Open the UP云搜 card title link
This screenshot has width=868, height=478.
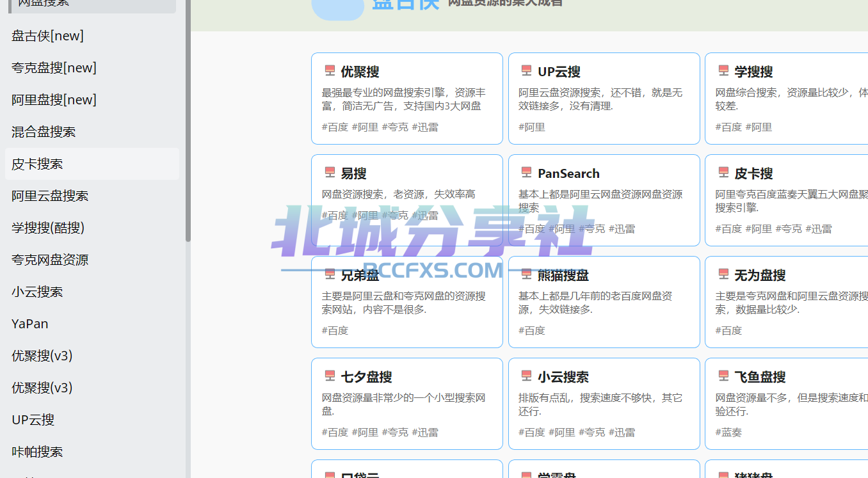tap(559, 72)
